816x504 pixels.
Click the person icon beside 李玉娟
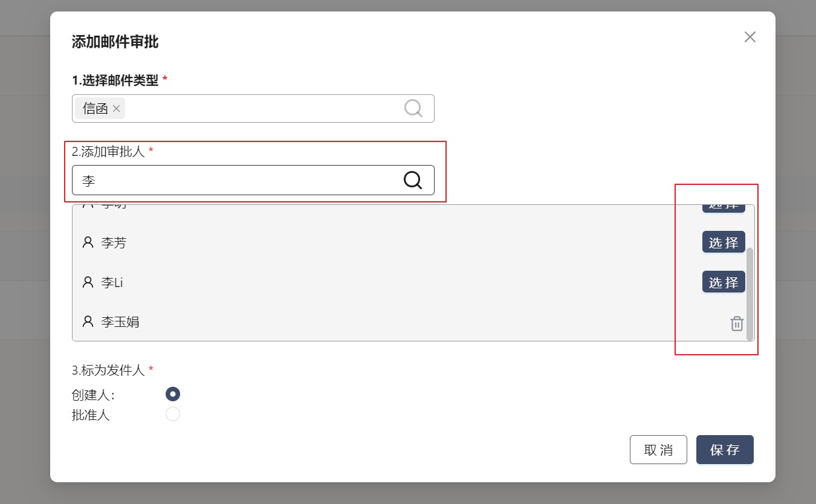click(88, 321)
